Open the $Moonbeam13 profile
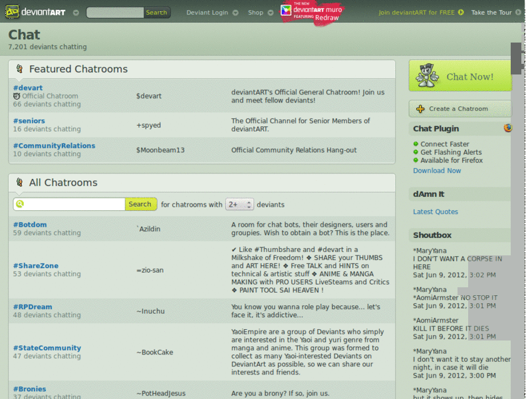Screen dimensions: 532x399 click(x=160, y=150)
